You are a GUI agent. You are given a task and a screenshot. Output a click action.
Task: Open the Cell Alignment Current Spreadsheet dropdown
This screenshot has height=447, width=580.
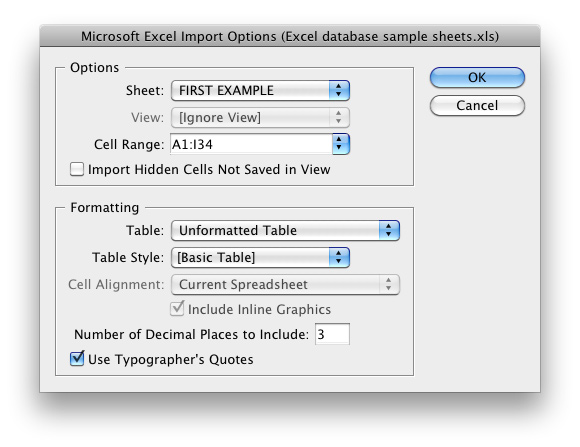coord(285,284)
